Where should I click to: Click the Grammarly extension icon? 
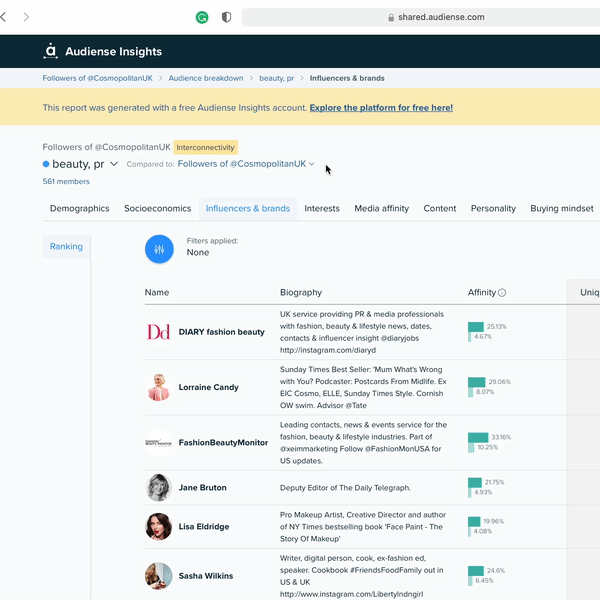point(202,17)
